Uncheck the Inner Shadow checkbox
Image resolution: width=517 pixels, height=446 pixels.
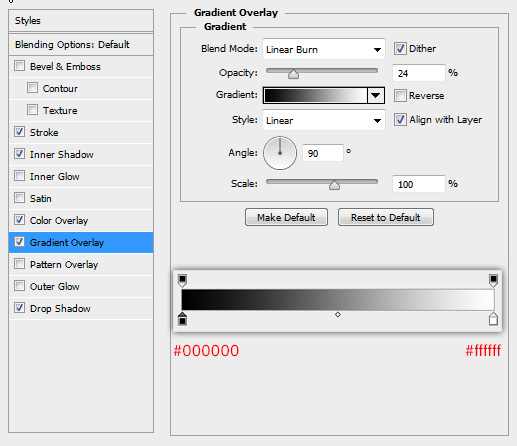(x=19, y=154)
